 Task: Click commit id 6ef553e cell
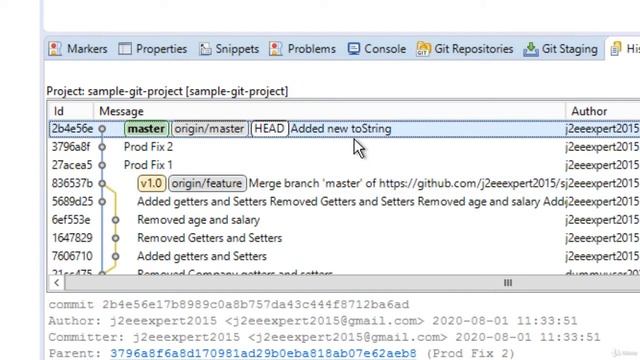point(71,220)
